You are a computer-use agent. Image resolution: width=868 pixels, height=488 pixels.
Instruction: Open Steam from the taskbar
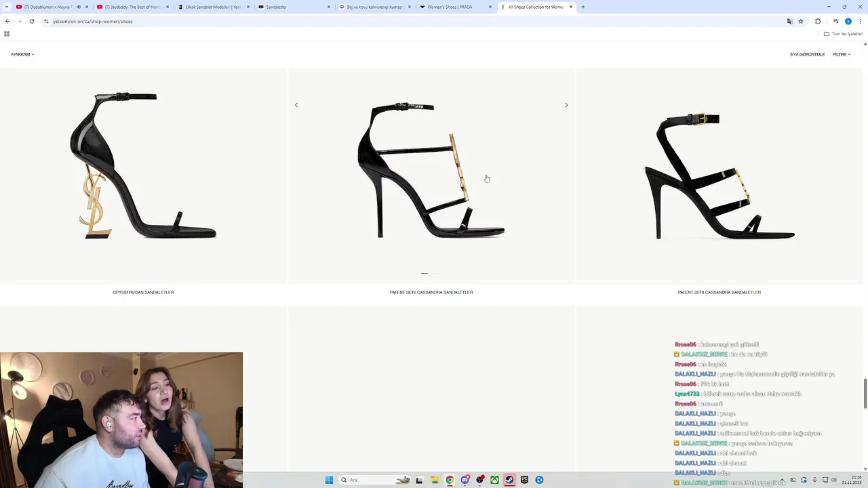point(509,480)
